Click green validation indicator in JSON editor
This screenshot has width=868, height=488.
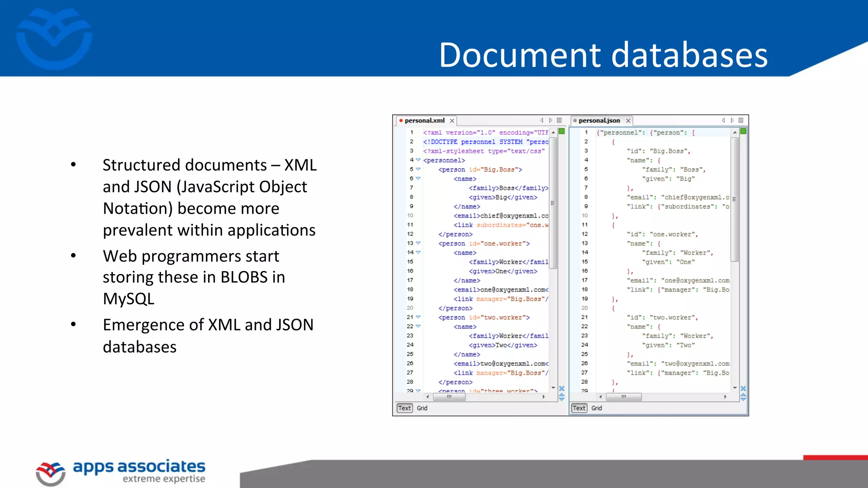(x=743, y=131)
